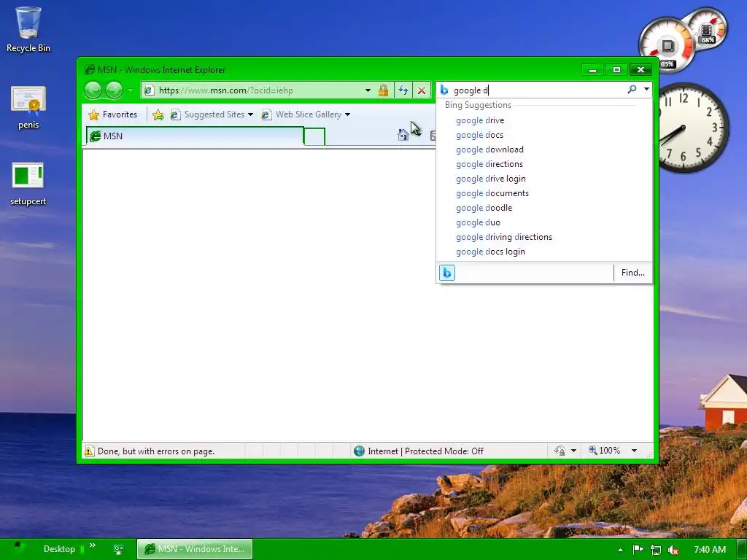Click Action Center flag tray icon
Screen dimensions: 747x560
638,550
